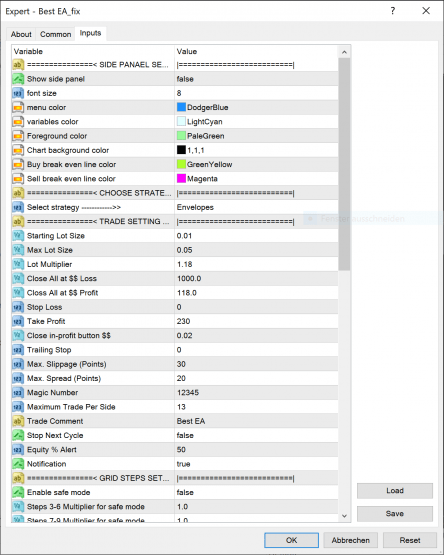Click the boolean icon beside Notification

tap(18, 464)
